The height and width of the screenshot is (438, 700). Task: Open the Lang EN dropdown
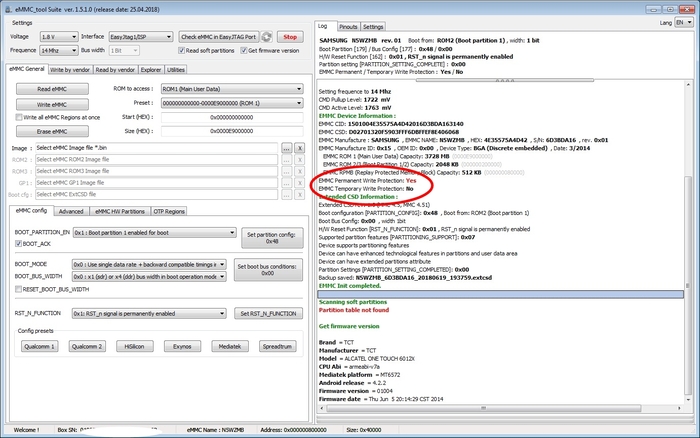click(684, 22)
